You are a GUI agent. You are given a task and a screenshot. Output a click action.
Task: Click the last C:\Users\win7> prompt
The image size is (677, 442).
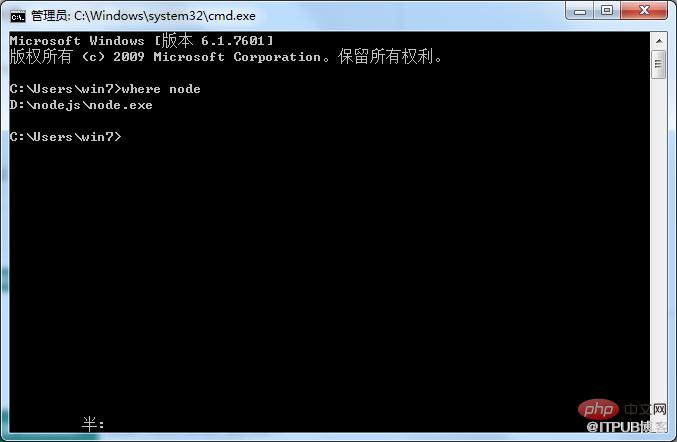pyautogui.click(x=66, y=137)
